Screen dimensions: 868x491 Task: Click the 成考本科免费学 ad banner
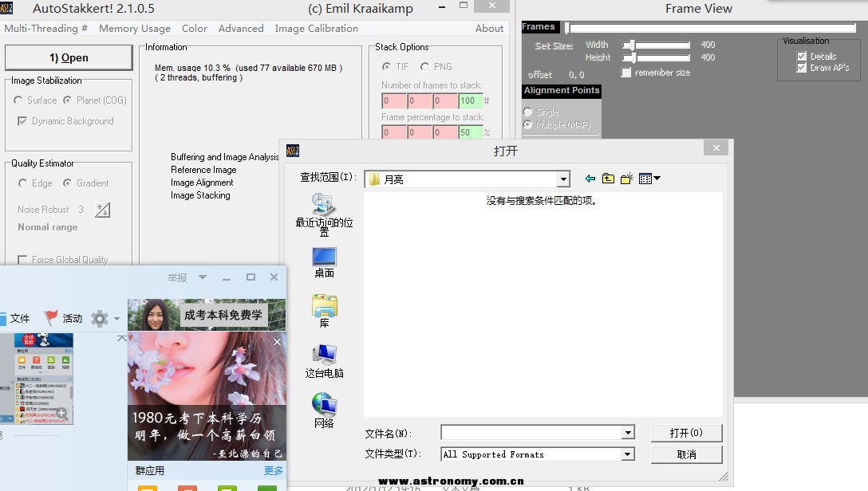[207, 315]
